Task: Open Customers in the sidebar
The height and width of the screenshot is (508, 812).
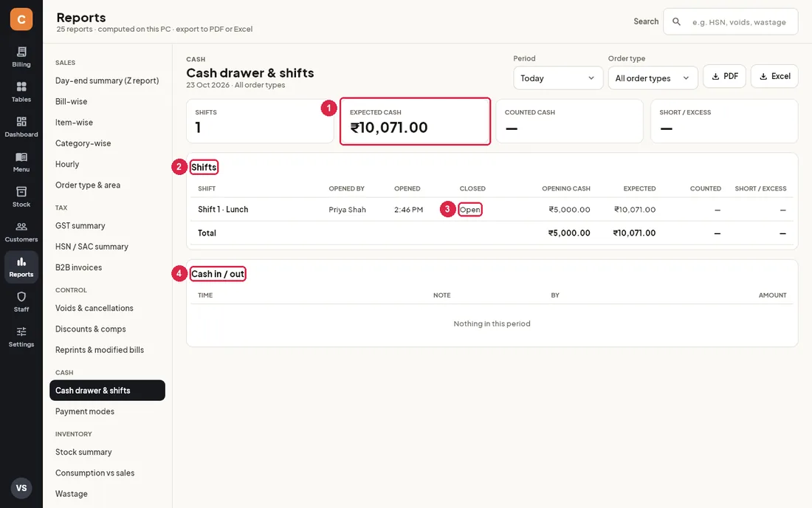Action: click(x=21, y=231)
